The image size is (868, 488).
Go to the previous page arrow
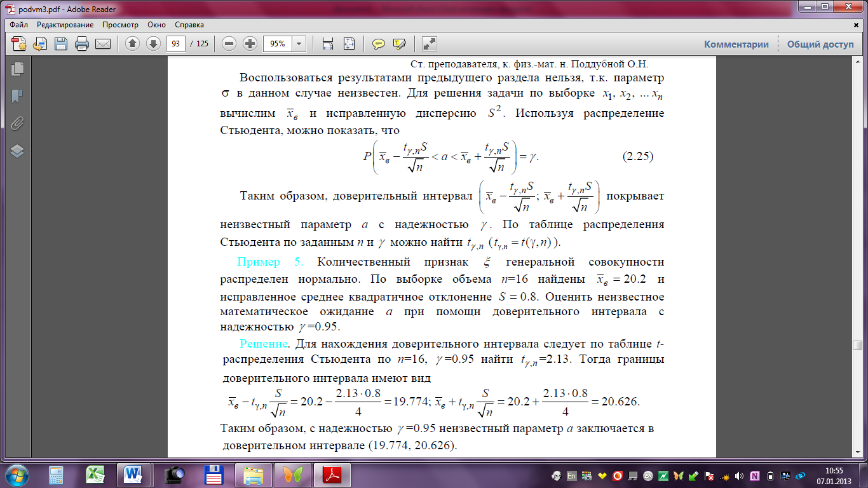(132, 44)
